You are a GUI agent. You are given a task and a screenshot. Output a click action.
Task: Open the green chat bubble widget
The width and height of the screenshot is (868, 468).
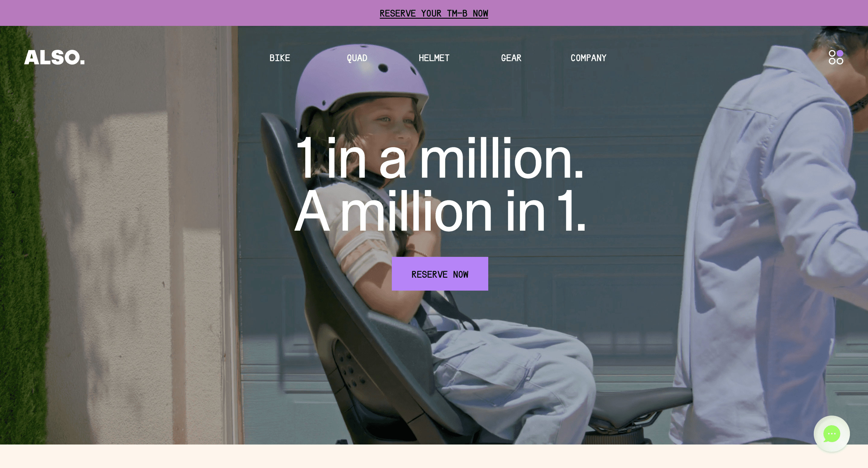click(x=832, y=434)
